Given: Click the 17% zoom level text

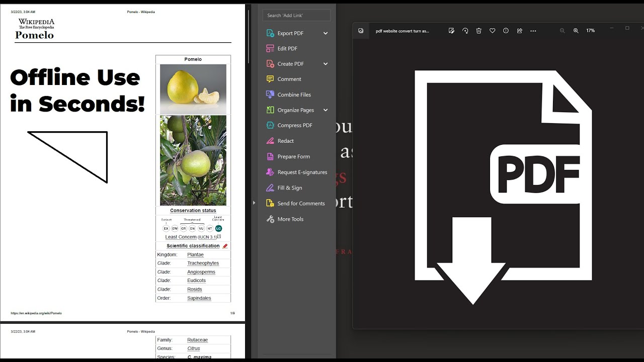Looking at the screenshot, I should 590,31.
